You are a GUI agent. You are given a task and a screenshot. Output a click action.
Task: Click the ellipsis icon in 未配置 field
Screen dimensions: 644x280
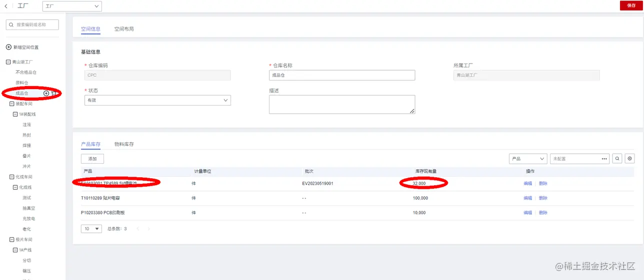point(604,159)
